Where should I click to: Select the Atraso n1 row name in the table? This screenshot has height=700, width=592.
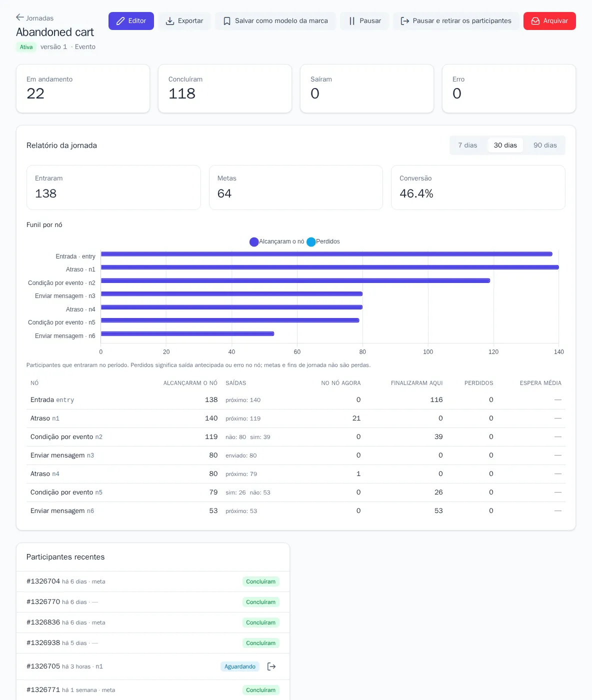click(x=45, y=418)
